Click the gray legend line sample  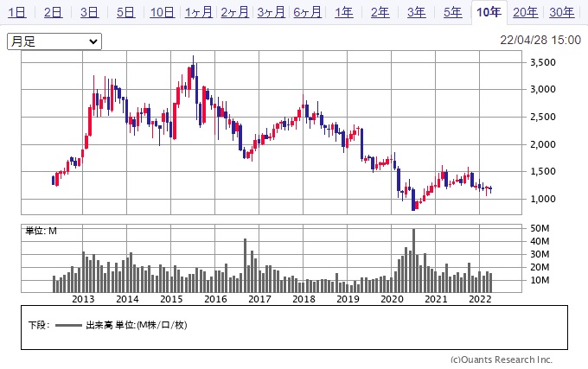68,325
